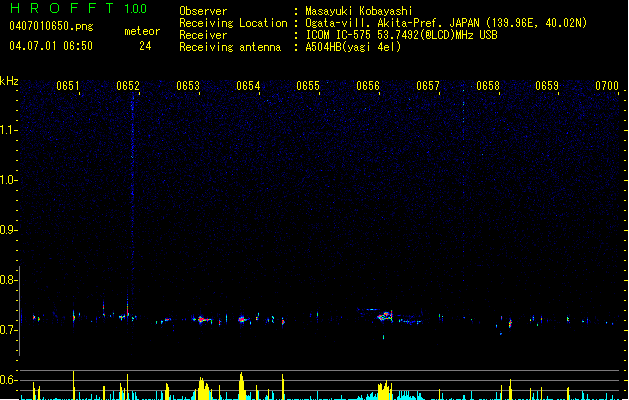The width and height of the screenshot is (629, 400).
Task: Click the observer name Masayuki Kobayashi
Action: (x=359, y=11)
